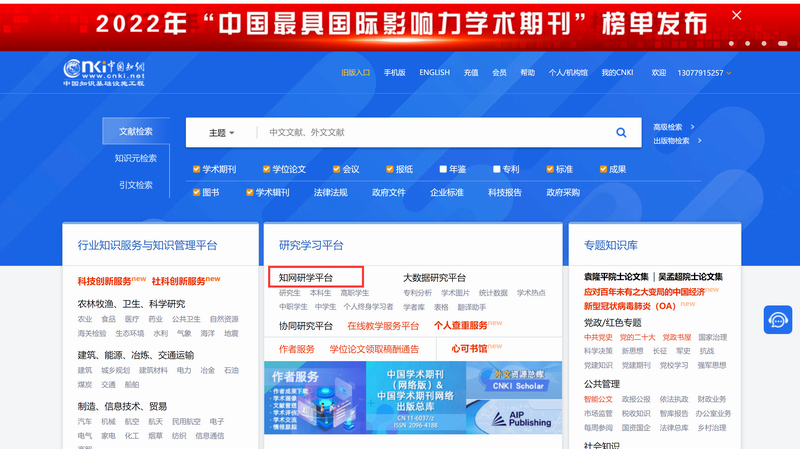Open 吴孟超院士论文集 link
The image size is (800, 449).
[x=690, y=277]
